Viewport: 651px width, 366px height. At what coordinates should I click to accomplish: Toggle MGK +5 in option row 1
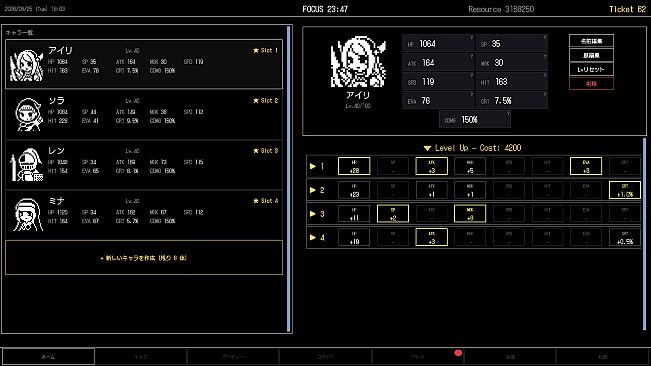point(470,166)
